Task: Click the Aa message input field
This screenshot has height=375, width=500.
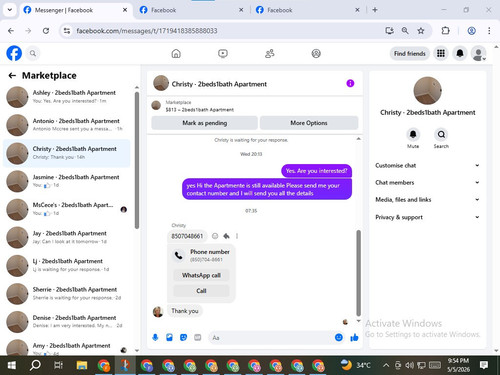Action: click(271, 338)
